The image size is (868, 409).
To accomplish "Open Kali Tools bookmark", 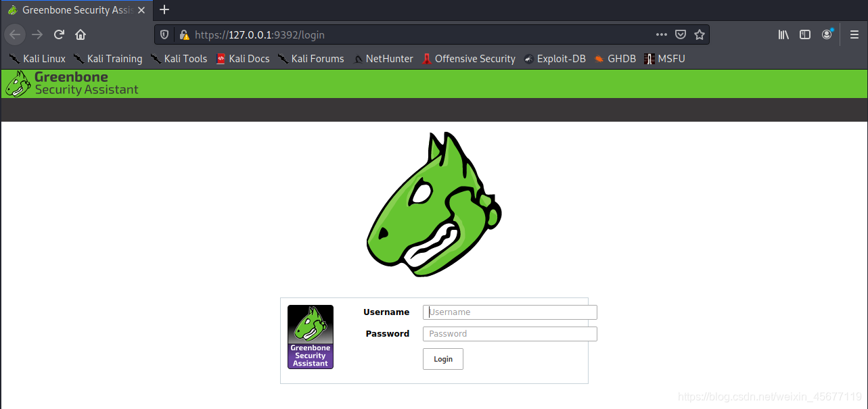I will point(179,59).
